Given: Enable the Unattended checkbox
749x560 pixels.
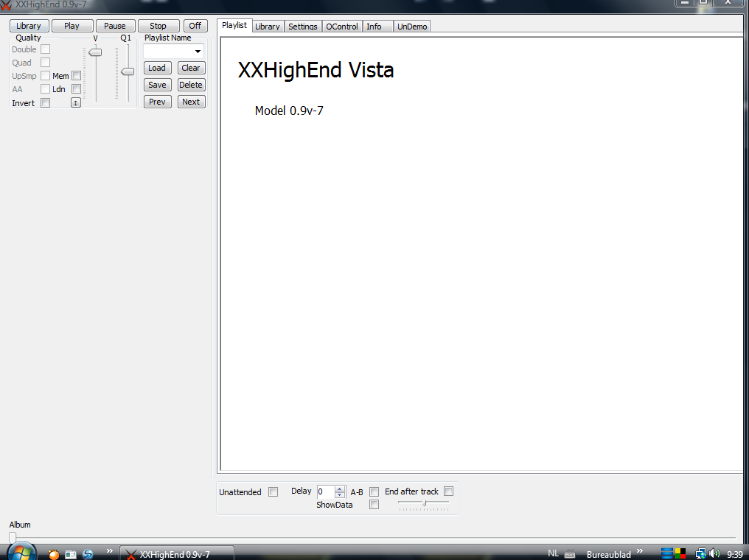Looking at the screenshot, I should pyautogui.click(x=274, y=491).
